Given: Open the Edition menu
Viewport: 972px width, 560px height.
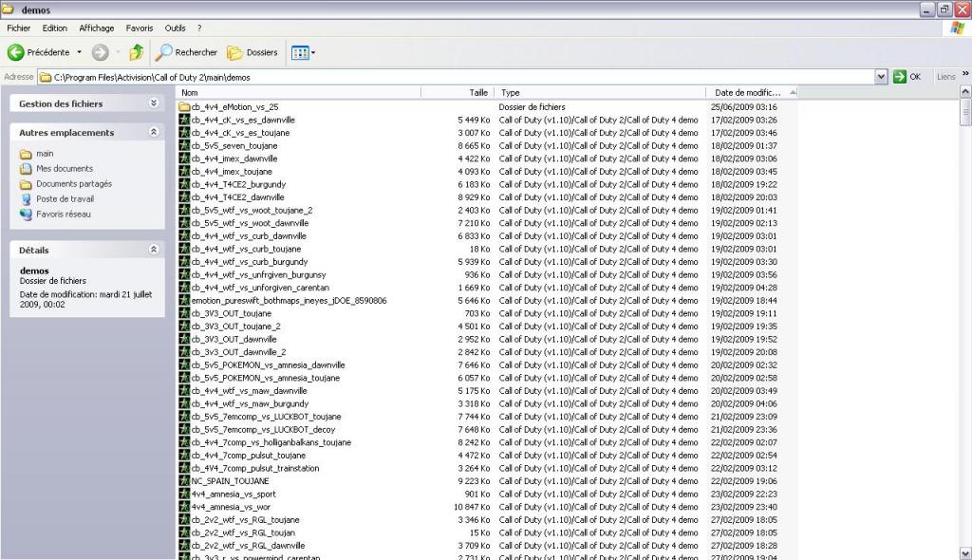Looking at the screenshot, I should tap(54, 28).
